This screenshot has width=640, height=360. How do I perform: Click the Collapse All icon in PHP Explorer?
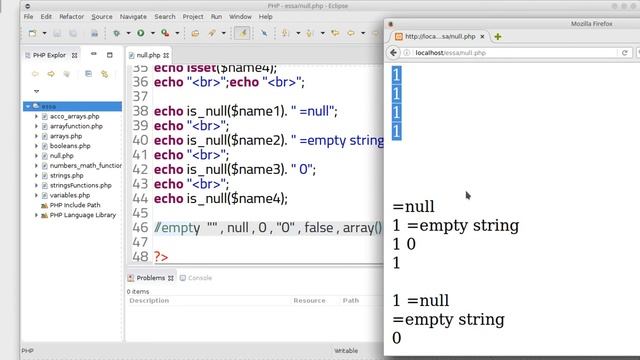click(88, 74)
